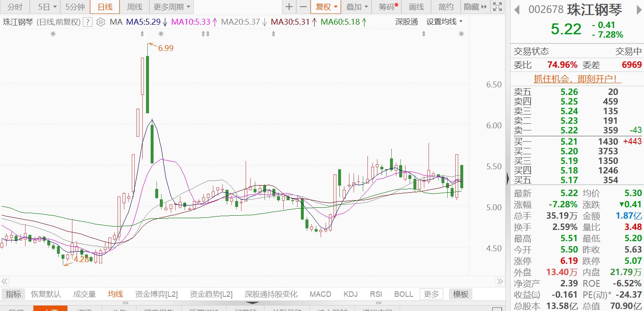Click the zoom out minus icon
Viewport: 644px width, 311px height.
303,7
